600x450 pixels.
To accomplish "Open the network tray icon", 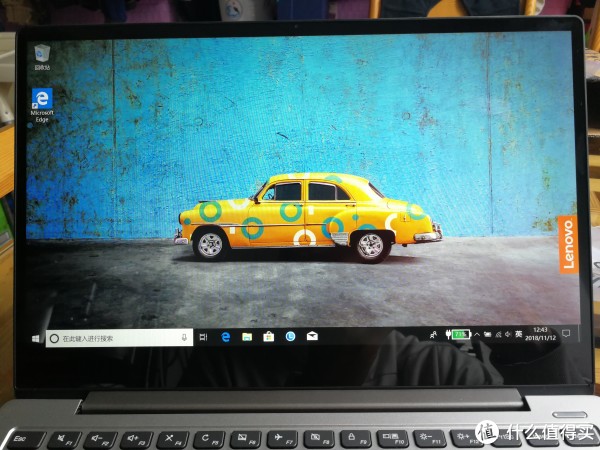I will point(498,334).
